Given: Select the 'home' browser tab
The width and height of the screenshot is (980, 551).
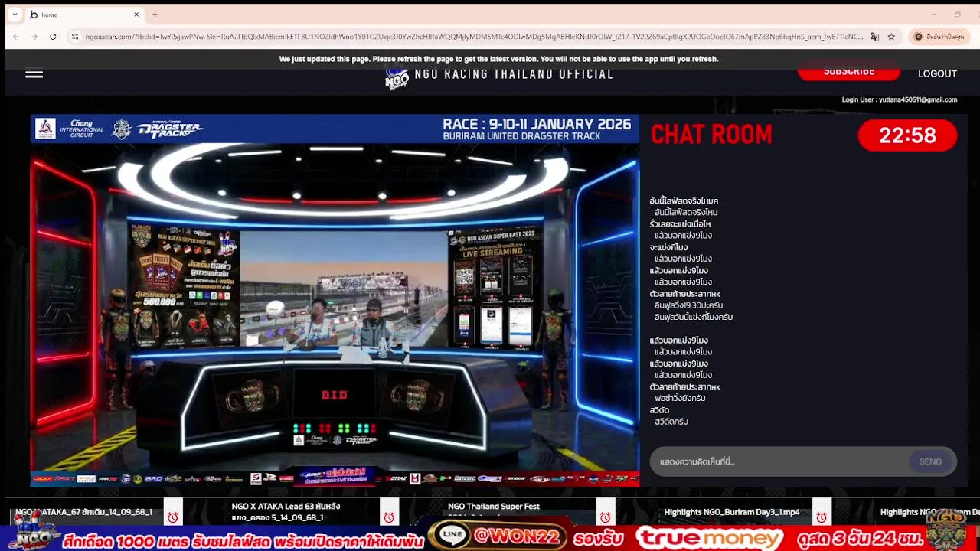Looking at the screenshot, I should (x=84, y=15).
